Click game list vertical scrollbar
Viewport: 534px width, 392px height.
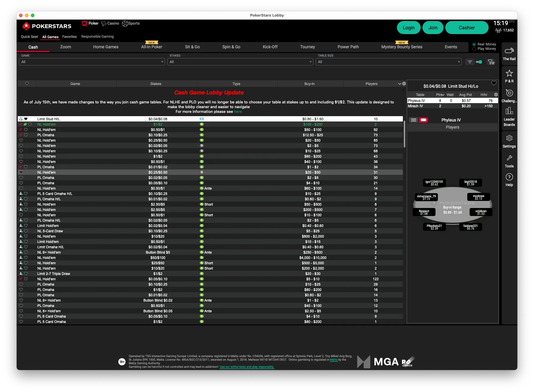(x=404, y=134)
